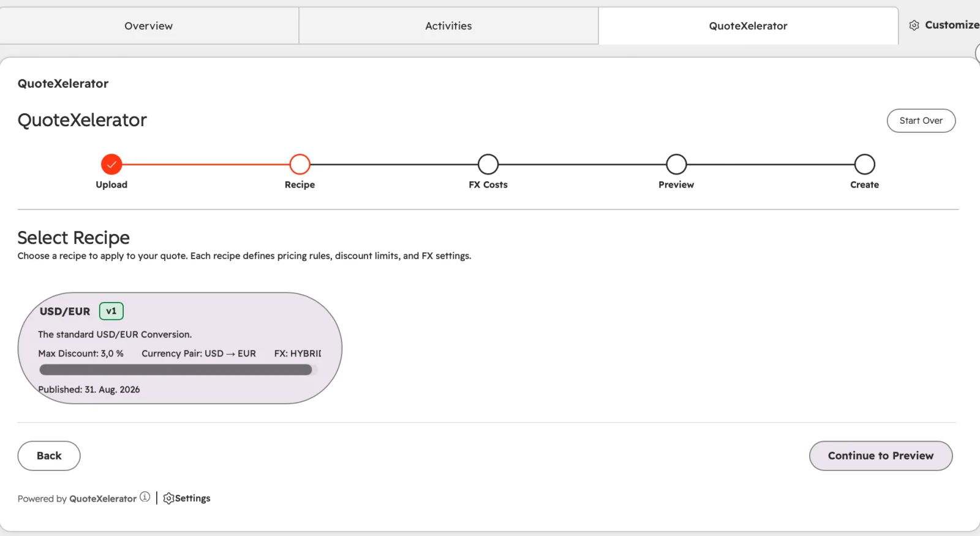Select the QuoteXelerator tab
980x536 pixels.
(748, 26)
